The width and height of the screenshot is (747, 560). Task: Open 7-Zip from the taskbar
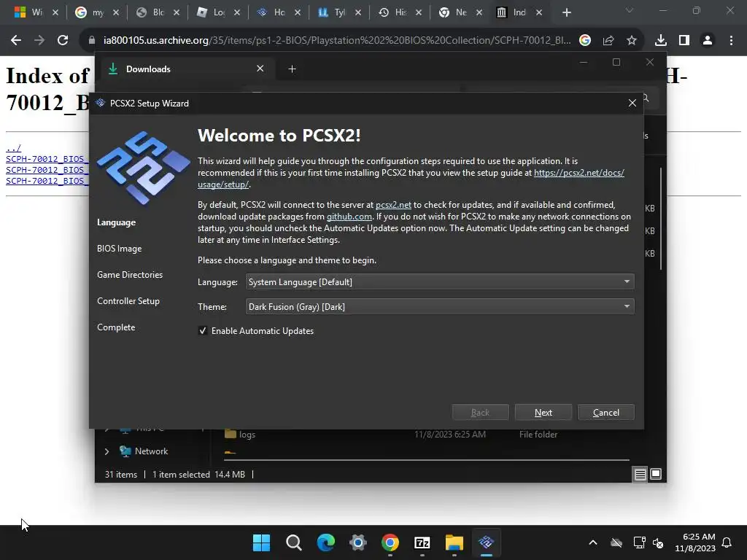(x=422, y=542)
